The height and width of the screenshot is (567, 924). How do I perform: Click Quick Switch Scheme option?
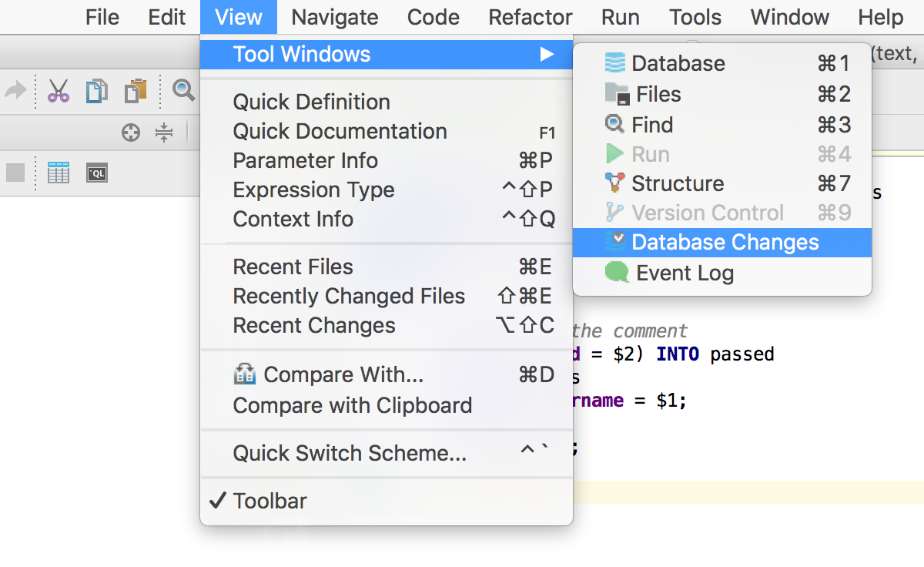[350, 454]
